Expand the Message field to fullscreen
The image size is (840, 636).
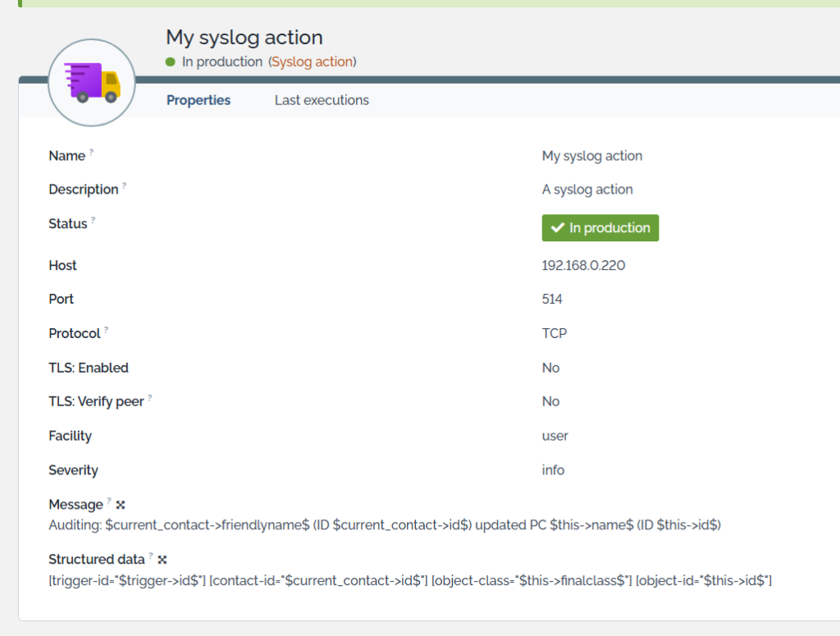point(121,505)
